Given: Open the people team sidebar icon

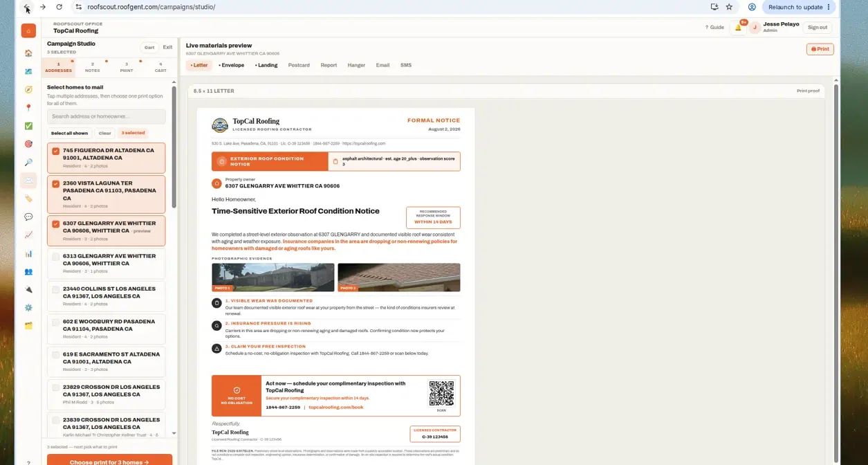Looking at the screenshot, I should tap(28, 271).
